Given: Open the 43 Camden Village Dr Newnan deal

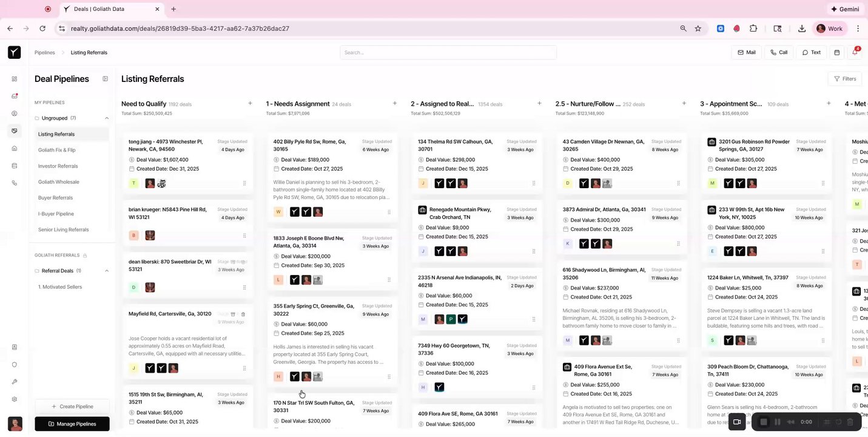Looking at the screenshot, I should [622, 163].
